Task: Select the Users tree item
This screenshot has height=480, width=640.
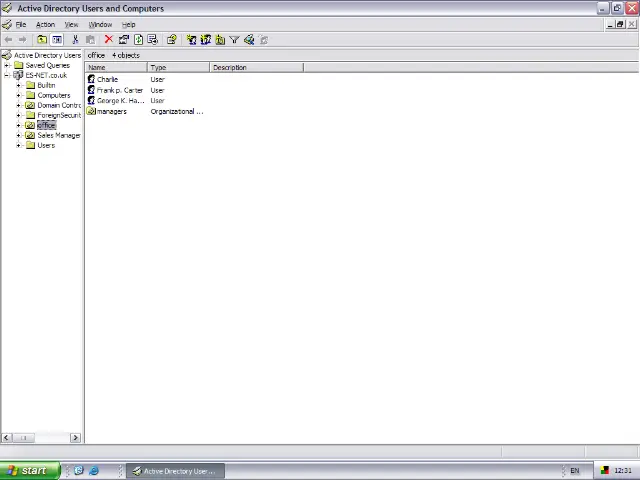Action: point(46,145)
